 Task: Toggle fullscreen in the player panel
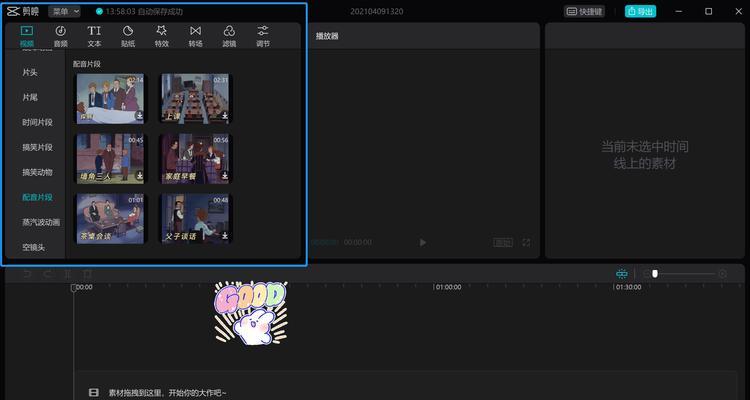526,242
